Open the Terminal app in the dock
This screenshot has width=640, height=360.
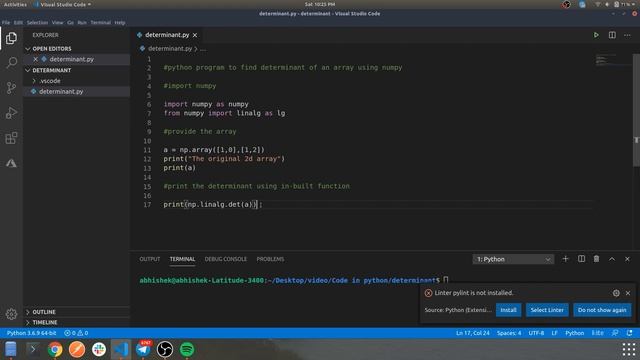click(x=33, y=349)
